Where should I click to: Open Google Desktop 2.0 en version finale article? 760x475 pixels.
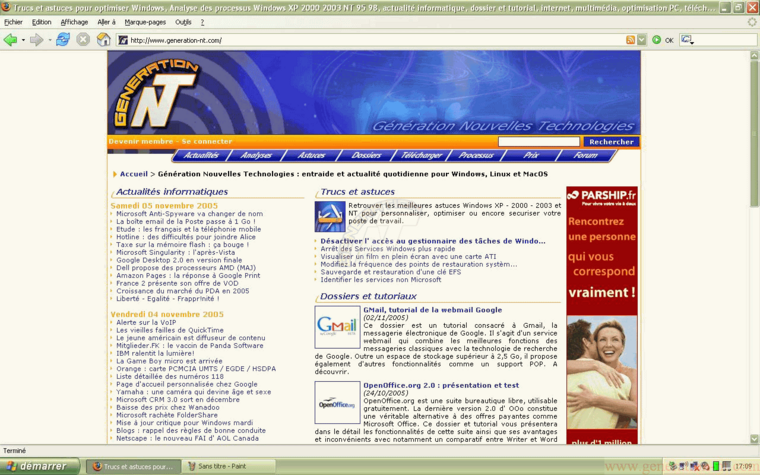[x=179, y=260]
